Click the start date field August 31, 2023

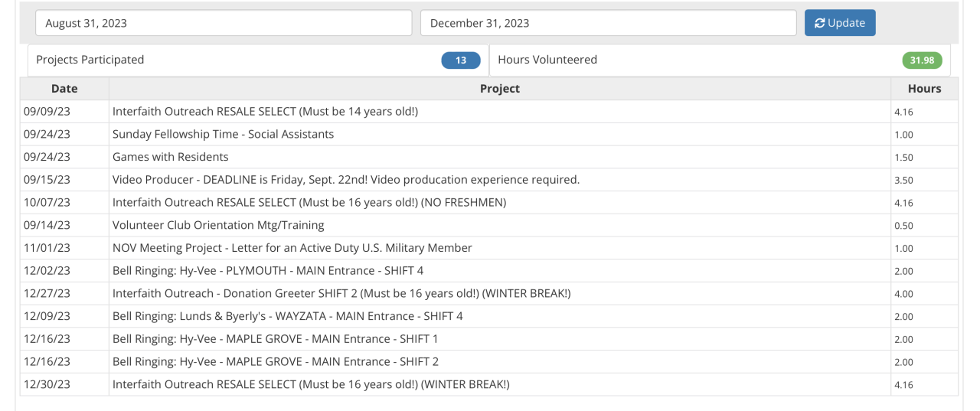coord(223,23)
